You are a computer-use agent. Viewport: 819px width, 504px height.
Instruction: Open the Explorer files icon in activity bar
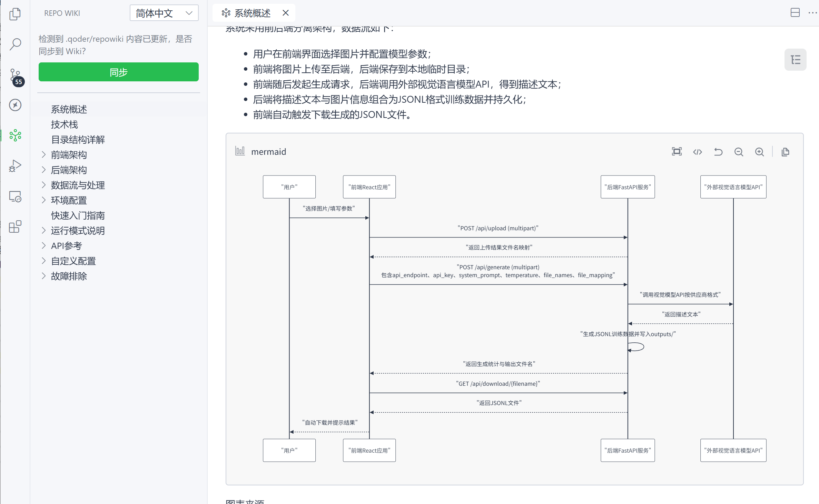coord(15,14)
